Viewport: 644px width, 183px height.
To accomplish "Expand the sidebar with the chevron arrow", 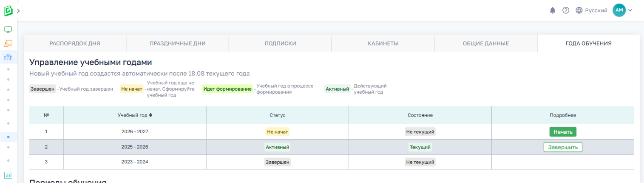I will click(x=19, y=11).
